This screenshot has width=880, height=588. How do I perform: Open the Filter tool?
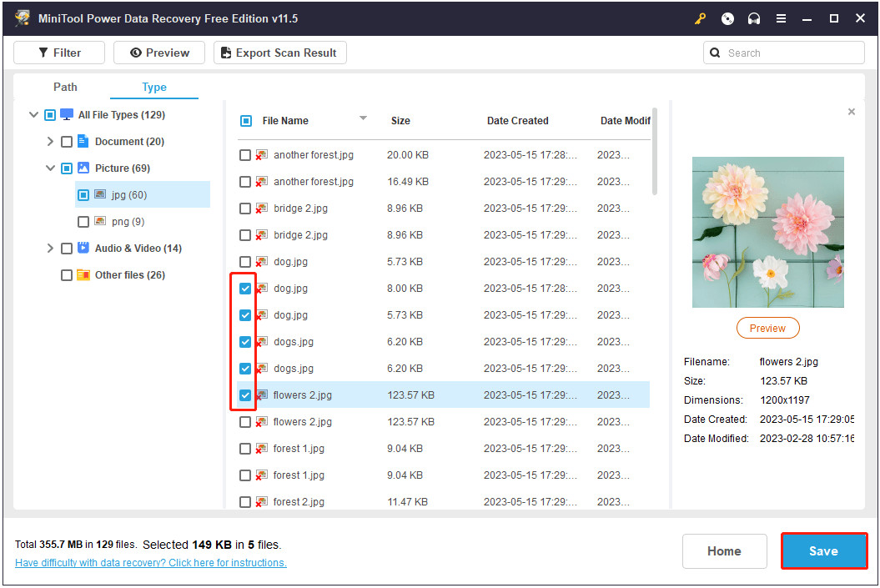[x=59, y=53]
